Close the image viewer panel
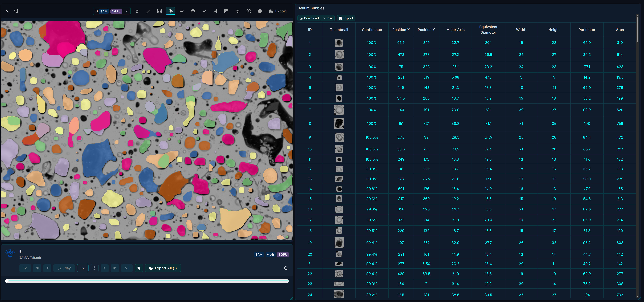The height and width of the screenshot is (302, 644). click(7, 11)
